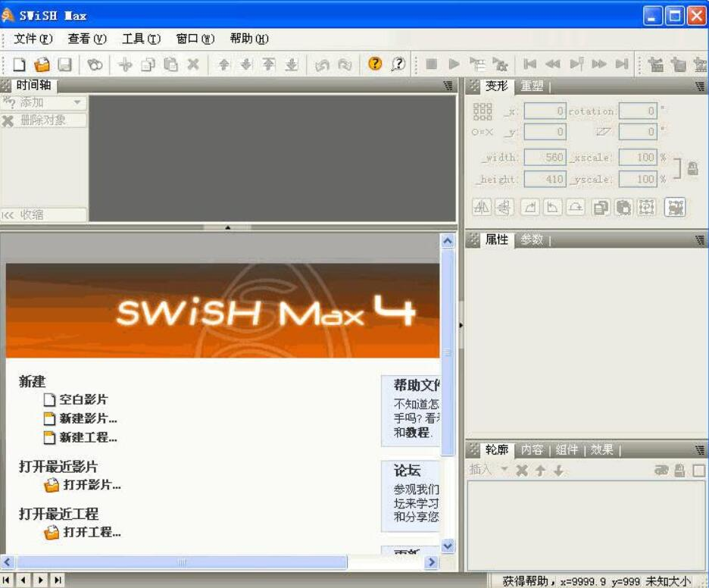709x588 pixels.
Task: Open the help question mark icon
Action: [374, 64]
